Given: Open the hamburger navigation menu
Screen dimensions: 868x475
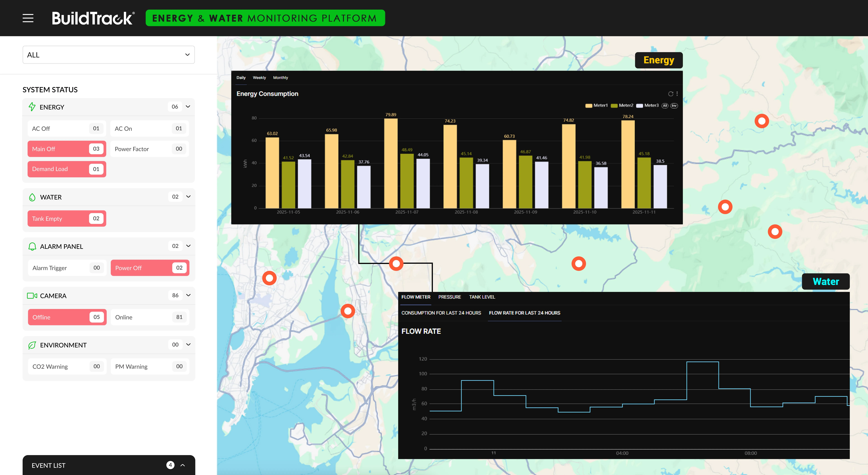Looking at the screenshot, I should (28, 18).
